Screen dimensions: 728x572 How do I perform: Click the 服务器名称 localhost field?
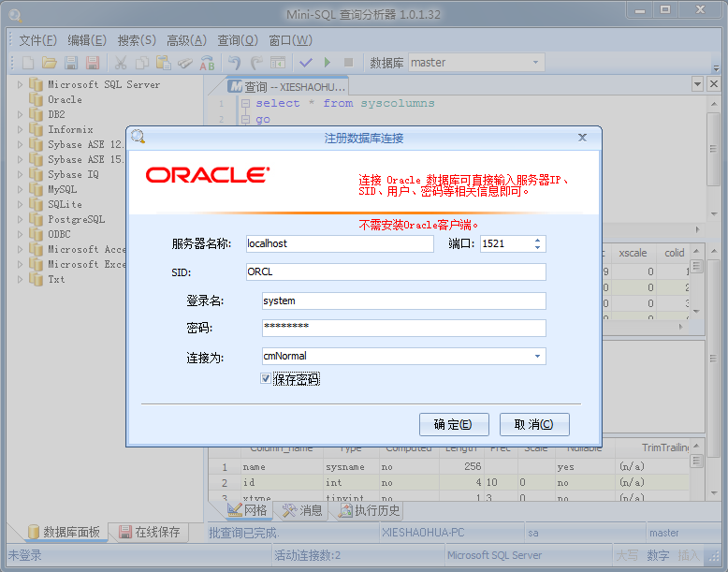[340, 244]
